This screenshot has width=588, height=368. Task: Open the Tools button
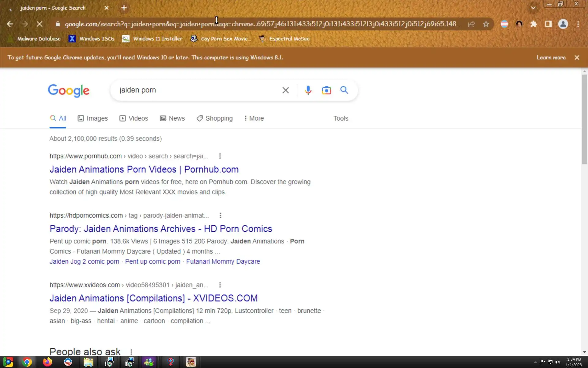point(341,118)
